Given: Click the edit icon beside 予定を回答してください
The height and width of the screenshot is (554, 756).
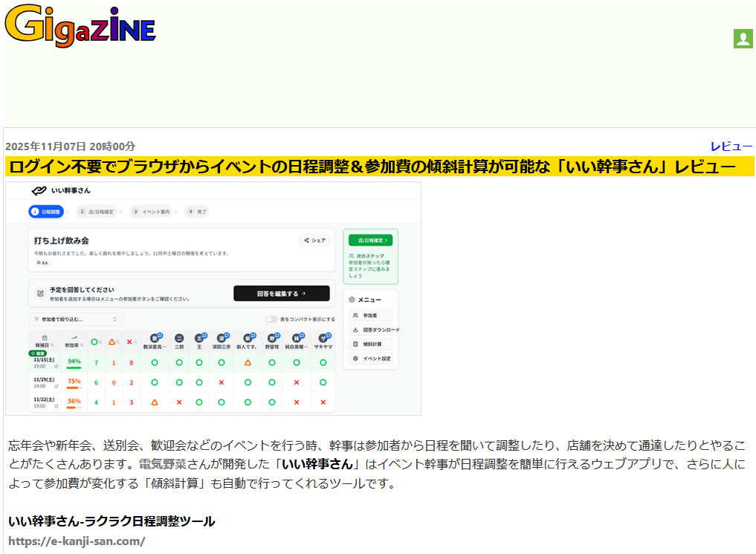Looking at the screenshot, I should coord(40,293).
